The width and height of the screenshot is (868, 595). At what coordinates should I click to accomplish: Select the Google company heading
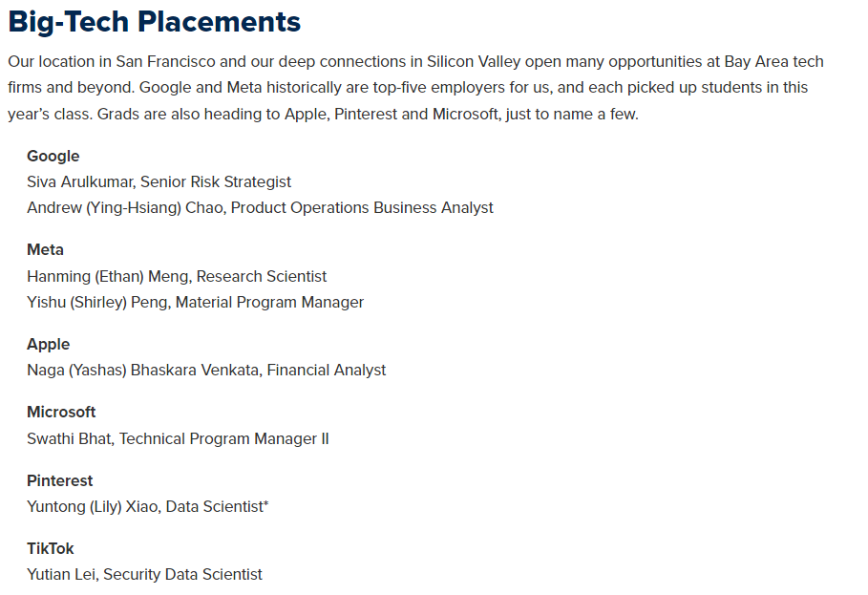point(53,156)
